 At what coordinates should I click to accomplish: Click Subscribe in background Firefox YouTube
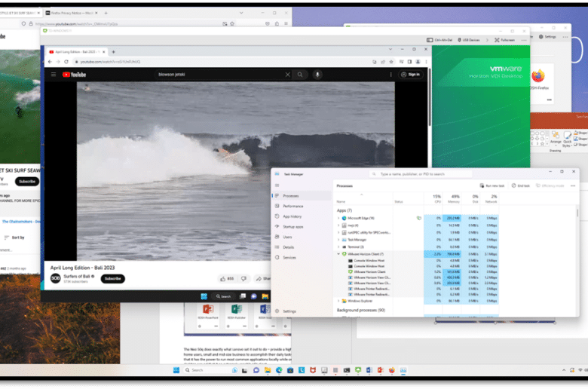coord(27,181)
